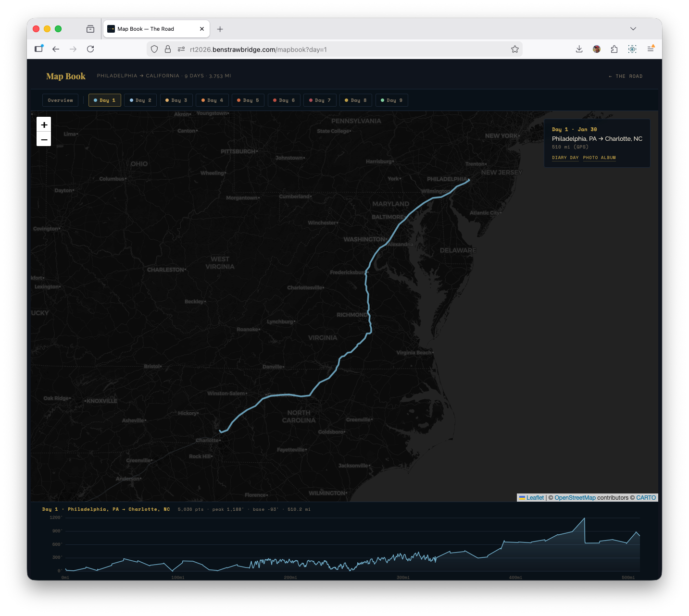Toggle the Day 8 route

(x=355, y=100)
